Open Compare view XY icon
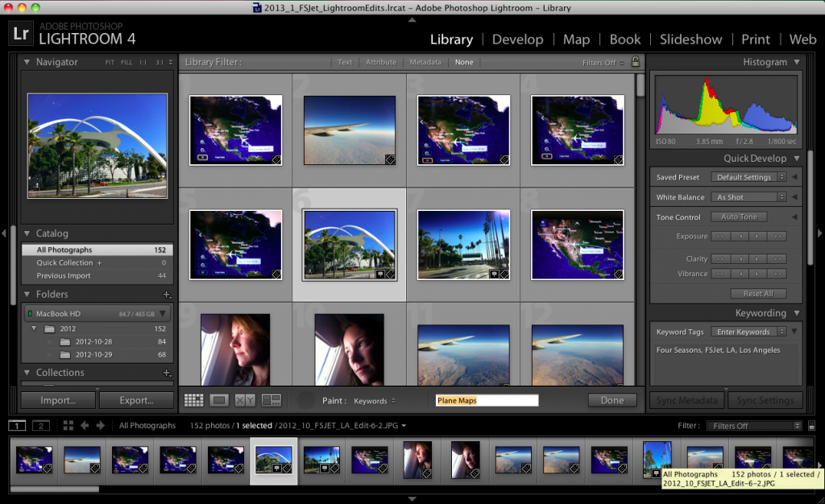 245,400
